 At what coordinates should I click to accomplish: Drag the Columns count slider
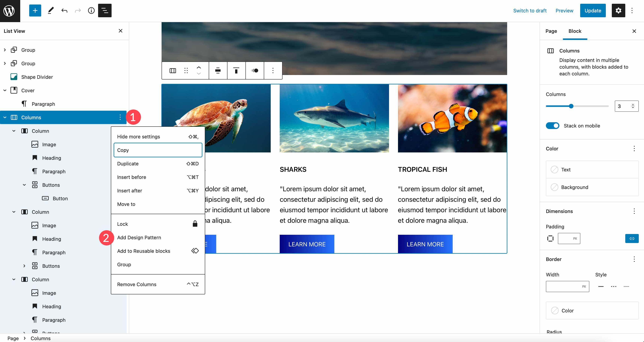pos(571,106)
